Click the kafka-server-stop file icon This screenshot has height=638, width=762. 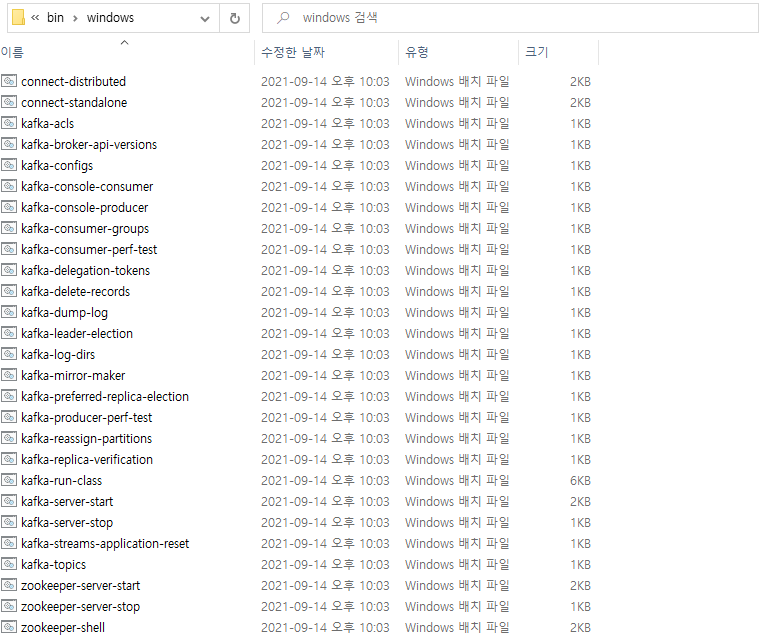[9, 522]
